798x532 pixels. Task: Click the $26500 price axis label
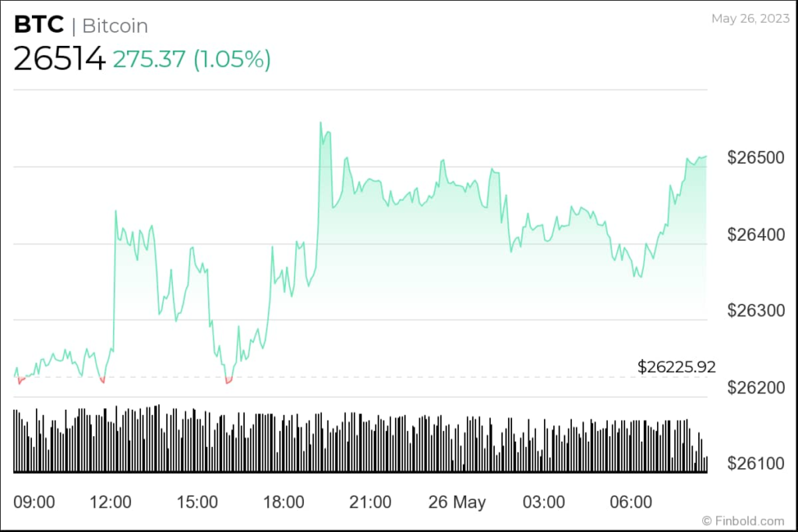point(755,158)
